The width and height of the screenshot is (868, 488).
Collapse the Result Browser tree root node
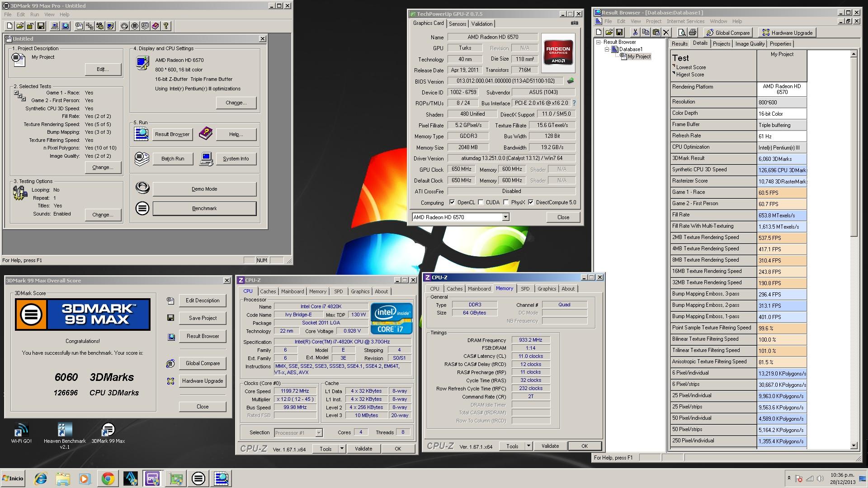click(x=599, y=42)
